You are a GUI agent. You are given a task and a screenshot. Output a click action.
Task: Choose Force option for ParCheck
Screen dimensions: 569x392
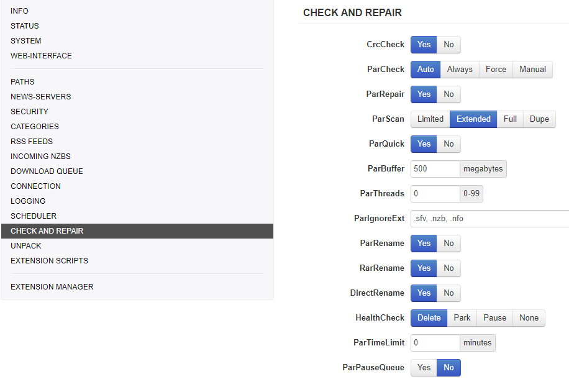point(496,70)
